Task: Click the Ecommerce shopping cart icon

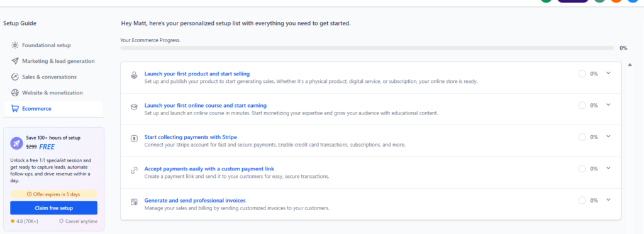Action: tap(15, 109)
